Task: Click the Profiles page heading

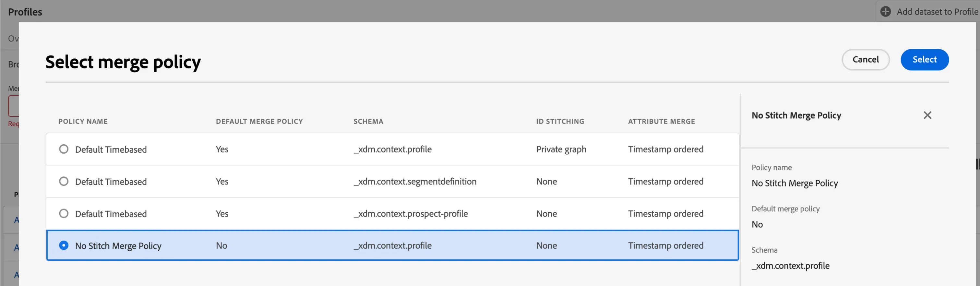Action: [25, 12]
